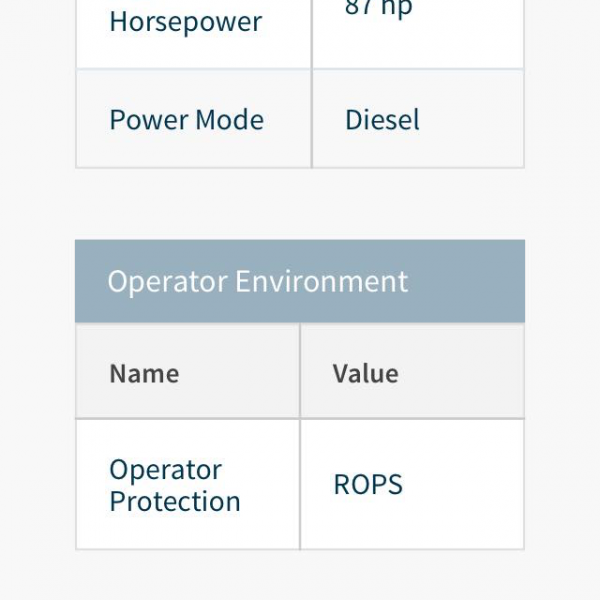Select the Diesel value cell
Screen dimensions: 600x600
tap(418, 119)
